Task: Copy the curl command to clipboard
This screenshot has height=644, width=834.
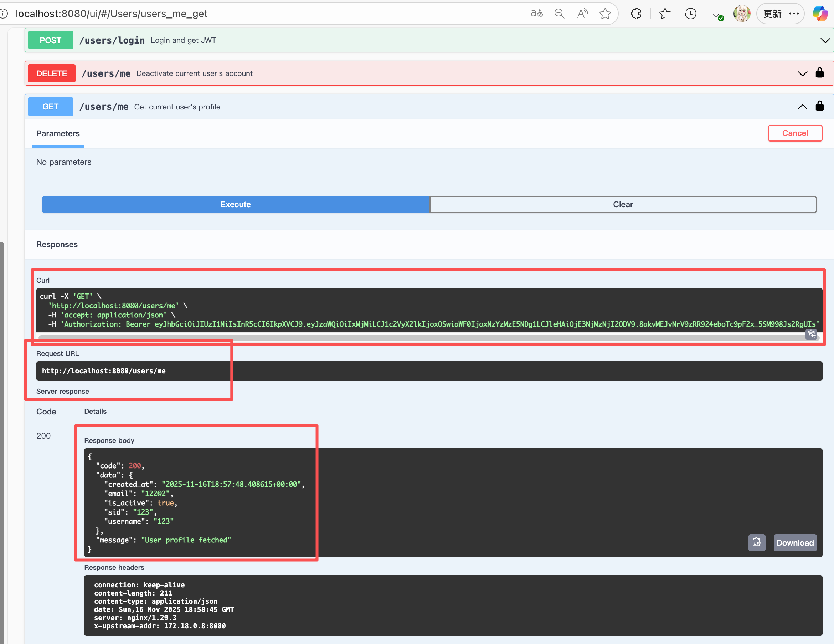Action: (811, 335)
